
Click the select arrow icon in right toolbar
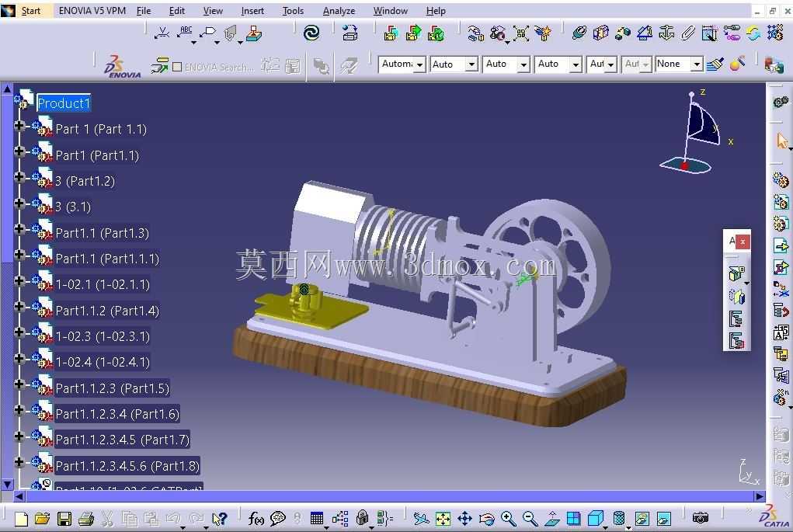click(x=782, y=141)
